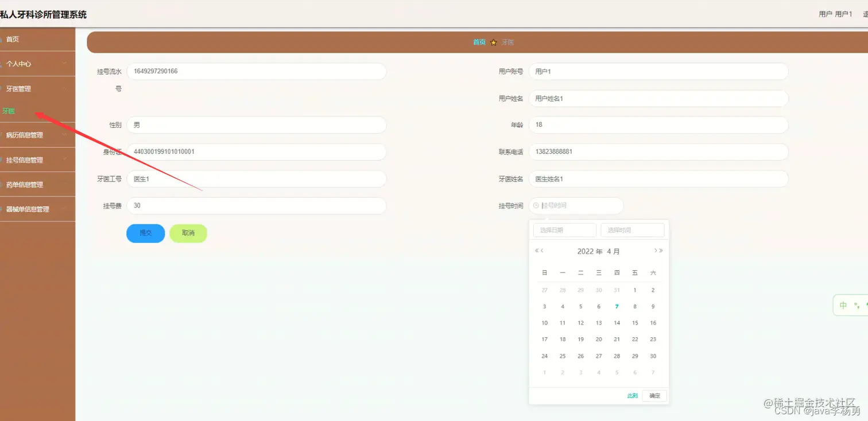Click the star icon in the breadcrumb bar
The width and height of the screenshot is (868, 421).
point(494,42)
